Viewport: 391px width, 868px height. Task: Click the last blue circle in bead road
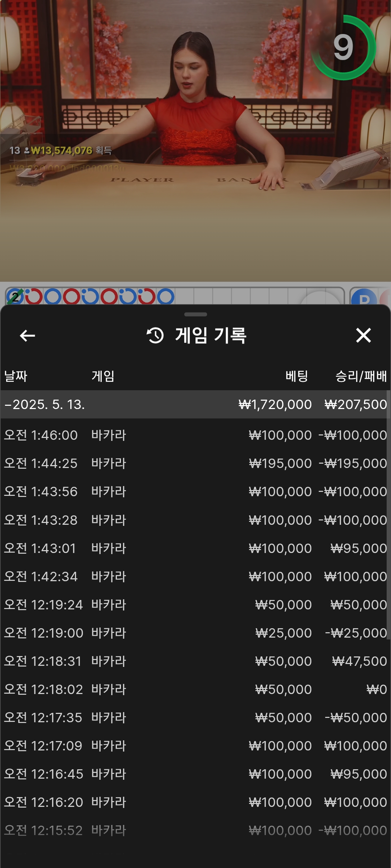click(x=165, y=297)
